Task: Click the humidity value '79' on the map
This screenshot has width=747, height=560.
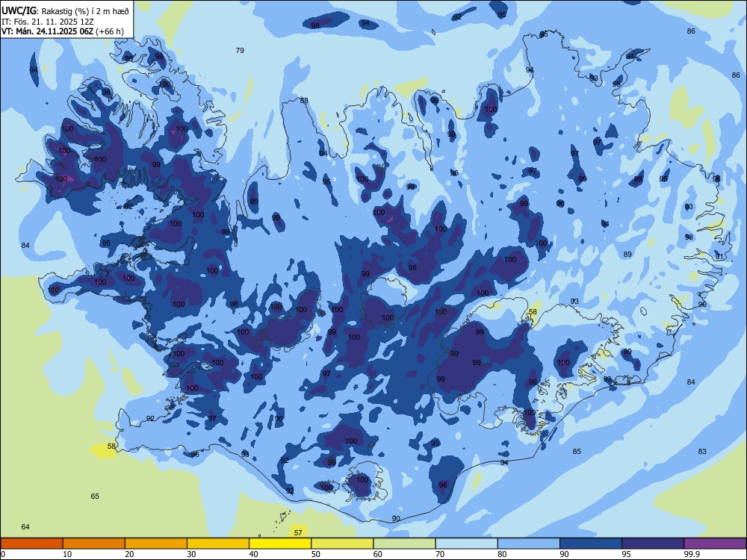Action: [240, 50]
